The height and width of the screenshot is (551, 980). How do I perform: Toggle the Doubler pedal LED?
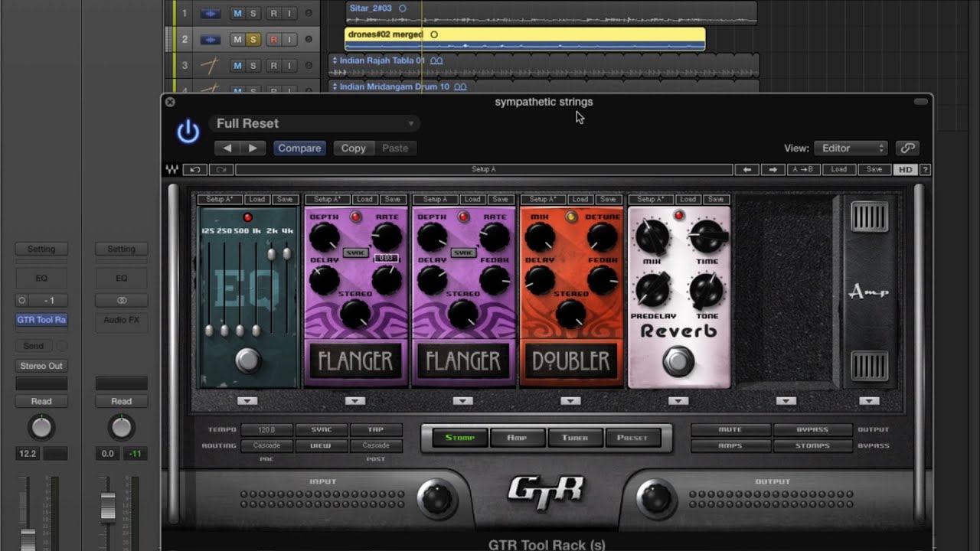[x=571, y=217]
